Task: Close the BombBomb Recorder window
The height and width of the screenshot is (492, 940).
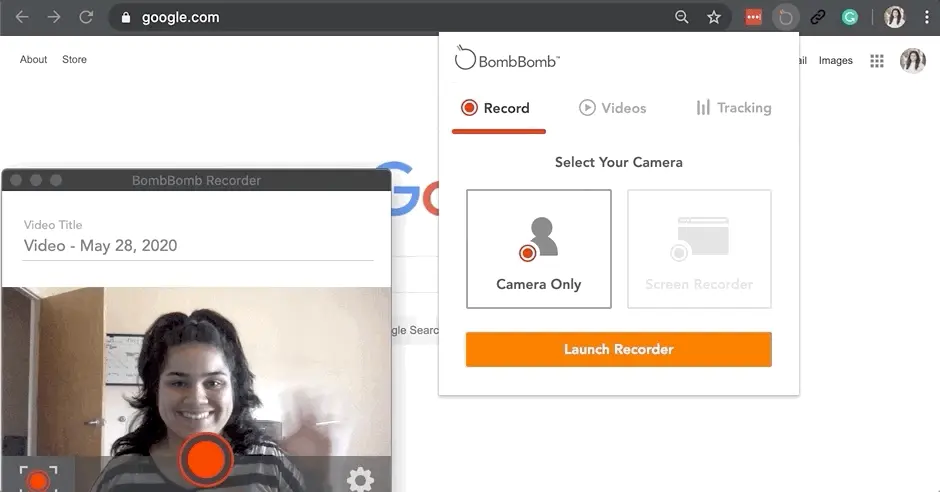Action: point(16,180)
